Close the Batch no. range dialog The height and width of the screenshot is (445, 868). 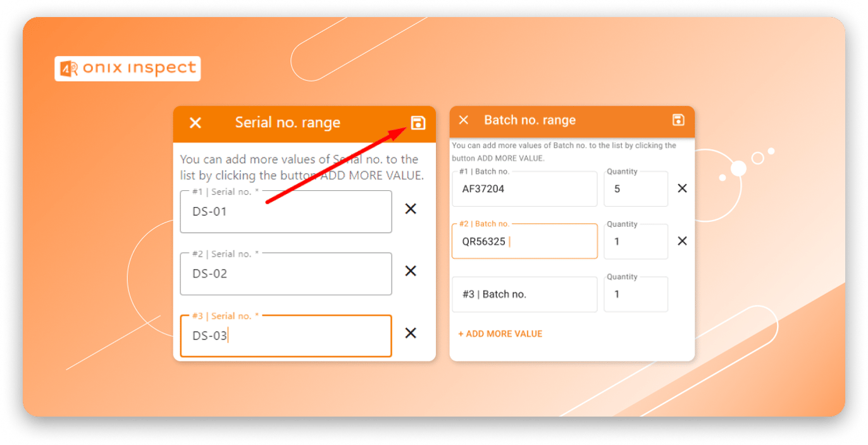[464, 120]
